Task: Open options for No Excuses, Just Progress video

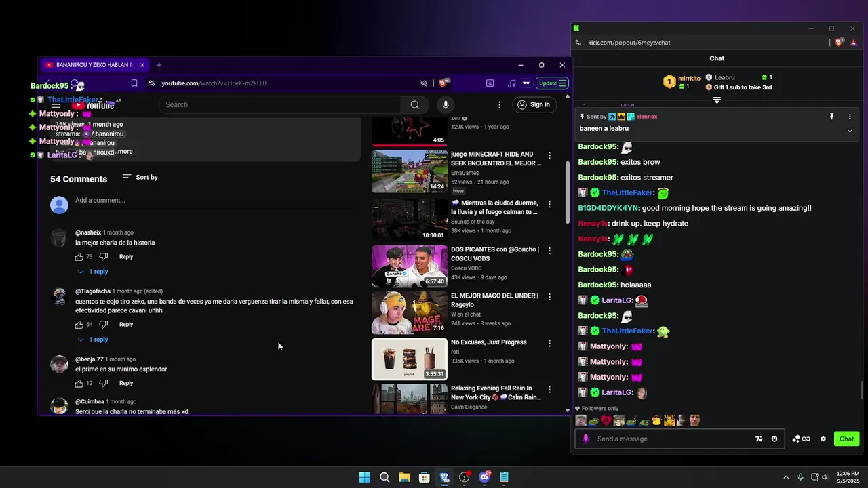Action: [x=549, y=344]
